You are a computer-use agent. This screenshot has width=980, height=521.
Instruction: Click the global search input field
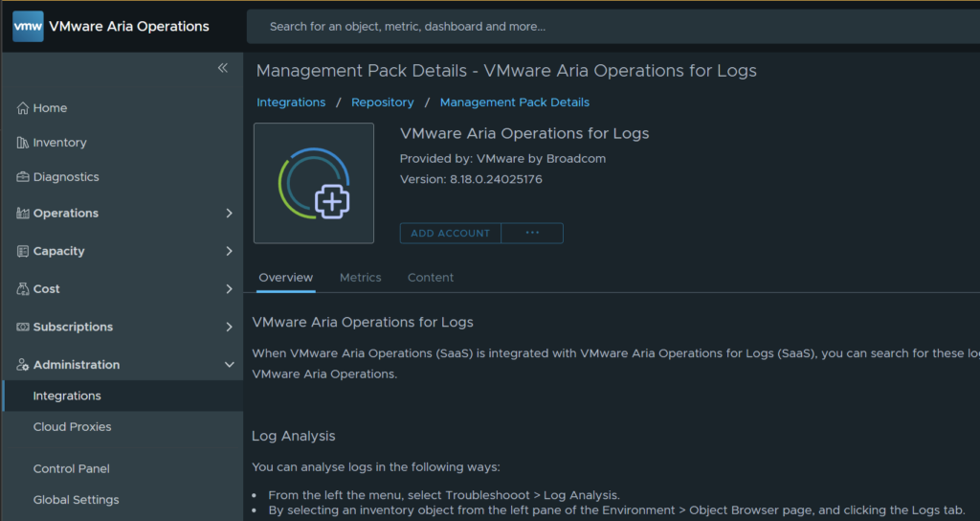[613, 26]
